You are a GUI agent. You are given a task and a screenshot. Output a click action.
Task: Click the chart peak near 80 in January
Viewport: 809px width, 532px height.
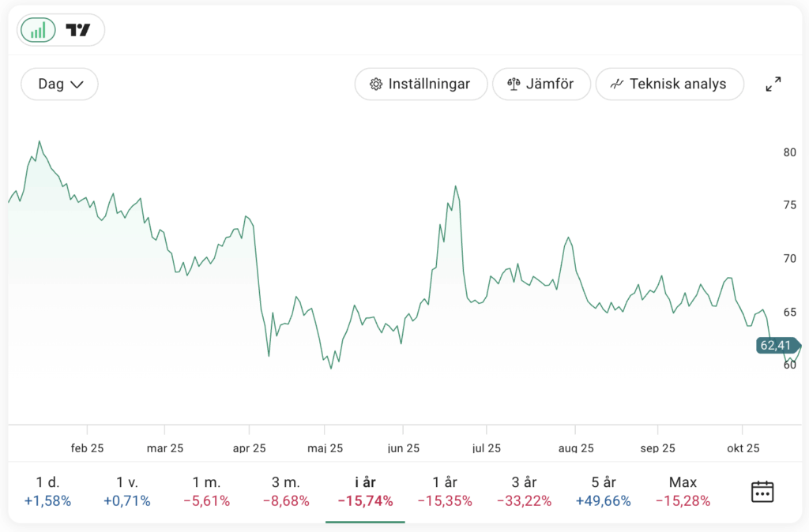tap(40, 142)
